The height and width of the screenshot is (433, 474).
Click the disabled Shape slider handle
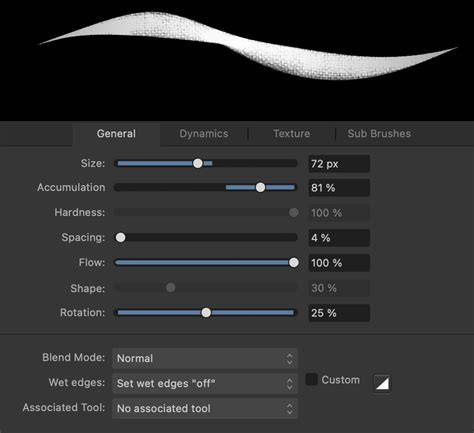(171, 288)
